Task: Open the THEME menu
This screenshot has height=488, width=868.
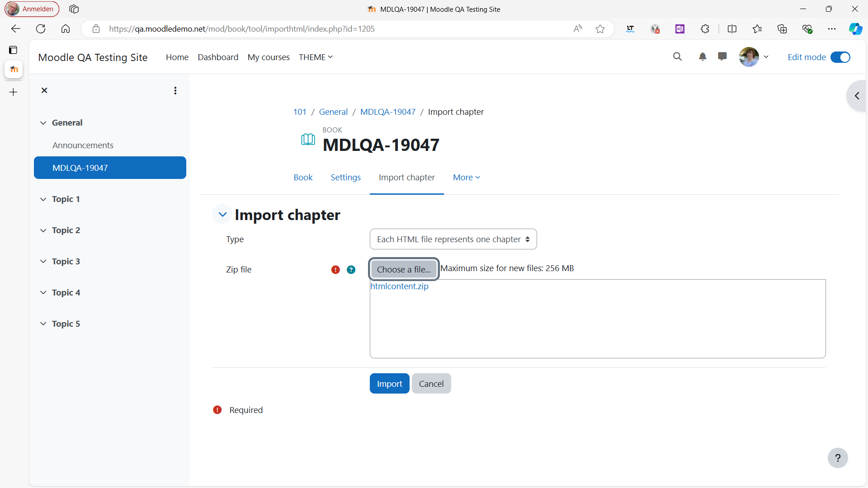Action: point(316,57)
